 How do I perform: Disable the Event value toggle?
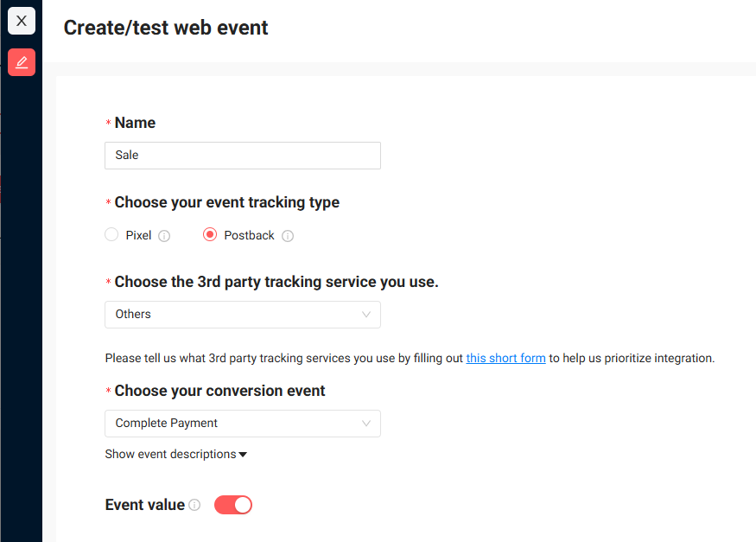(232, 504)
